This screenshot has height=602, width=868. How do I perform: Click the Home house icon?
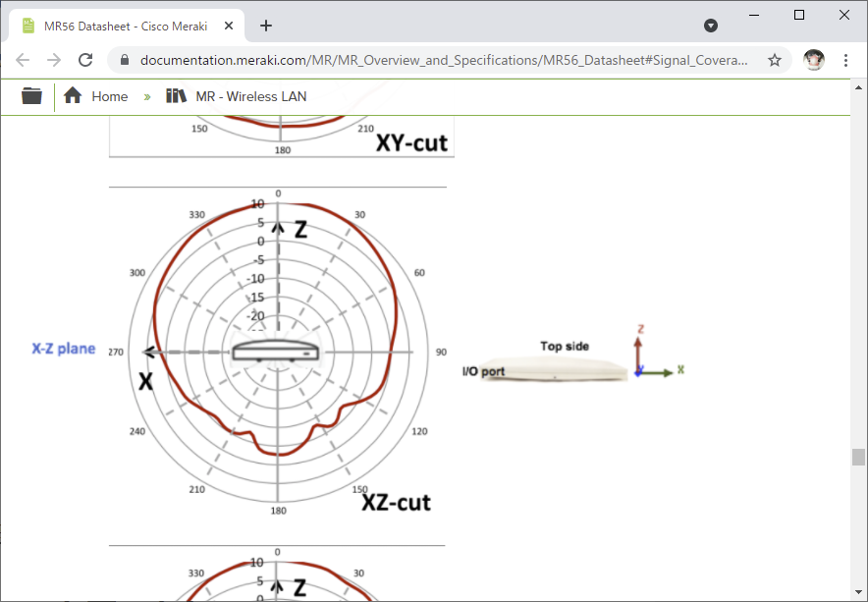coord(73,96)
